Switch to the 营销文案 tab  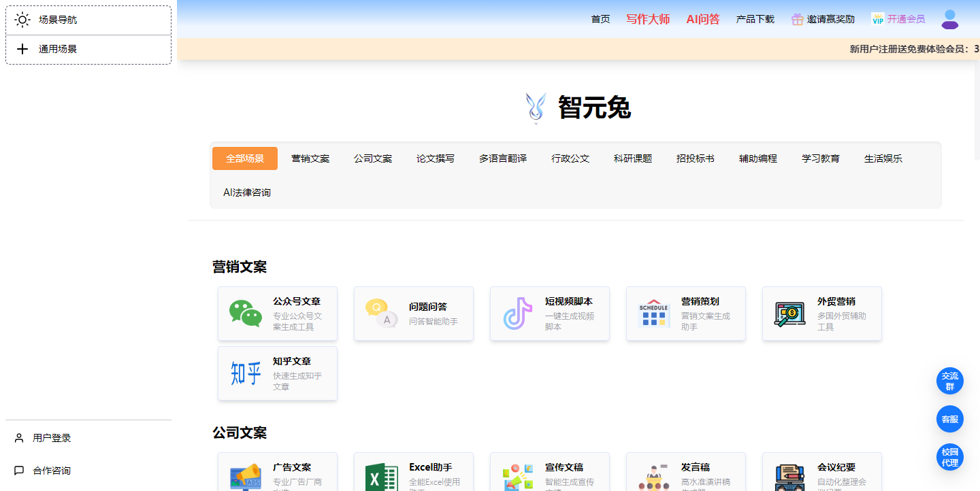310,158
